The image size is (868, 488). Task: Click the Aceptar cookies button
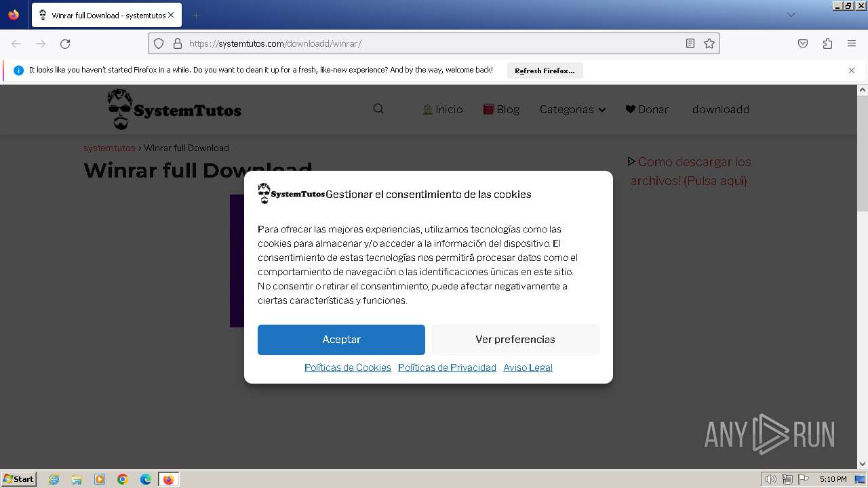pos(341,340)
